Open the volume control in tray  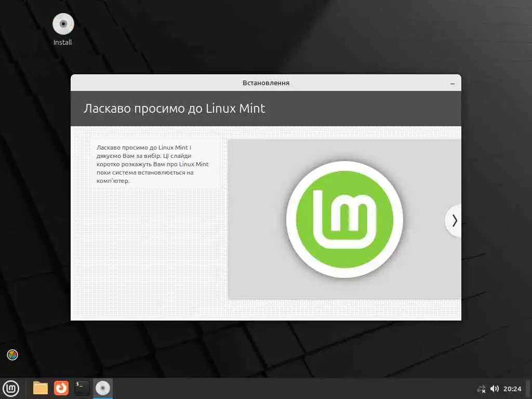495,389
